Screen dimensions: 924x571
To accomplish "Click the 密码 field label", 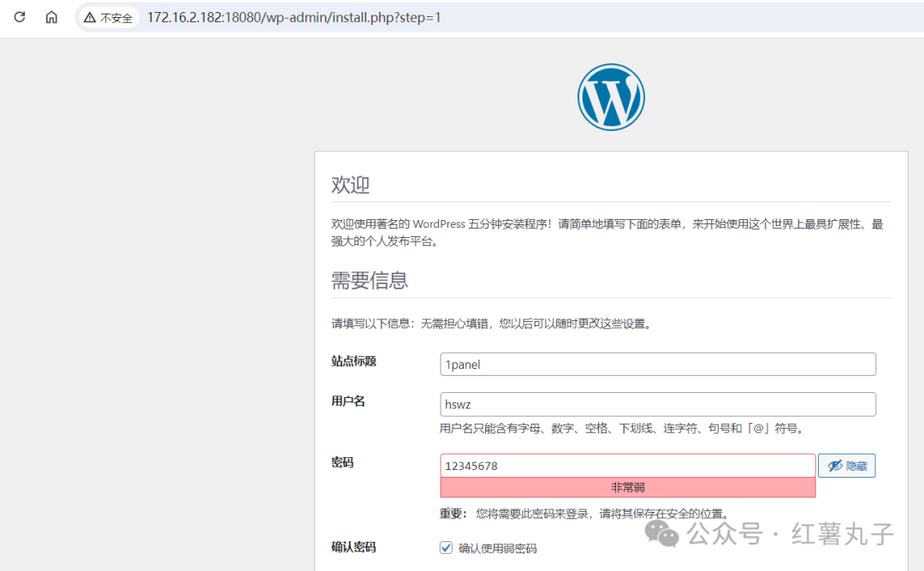I will (342, 463).
